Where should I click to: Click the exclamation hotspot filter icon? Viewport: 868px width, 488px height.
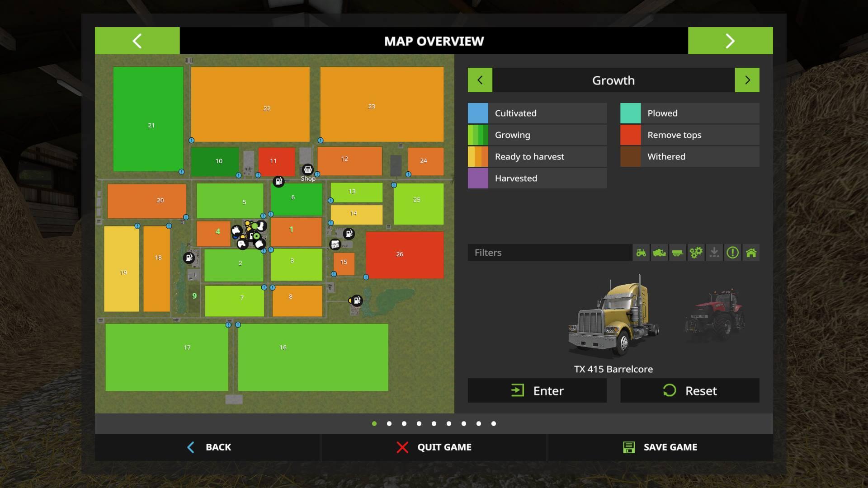732,253
